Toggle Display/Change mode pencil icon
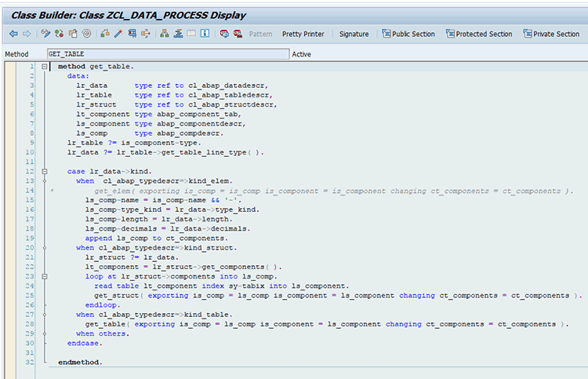Viewport: 588px width, 379px height. tap(45, 34)
